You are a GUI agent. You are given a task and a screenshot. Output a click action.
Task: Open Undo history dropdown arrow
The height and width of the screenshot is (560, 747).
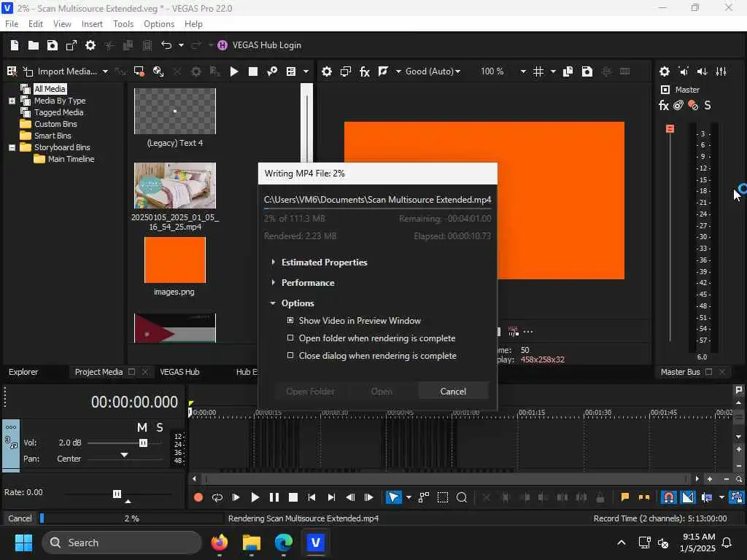(x=181, y=45)
